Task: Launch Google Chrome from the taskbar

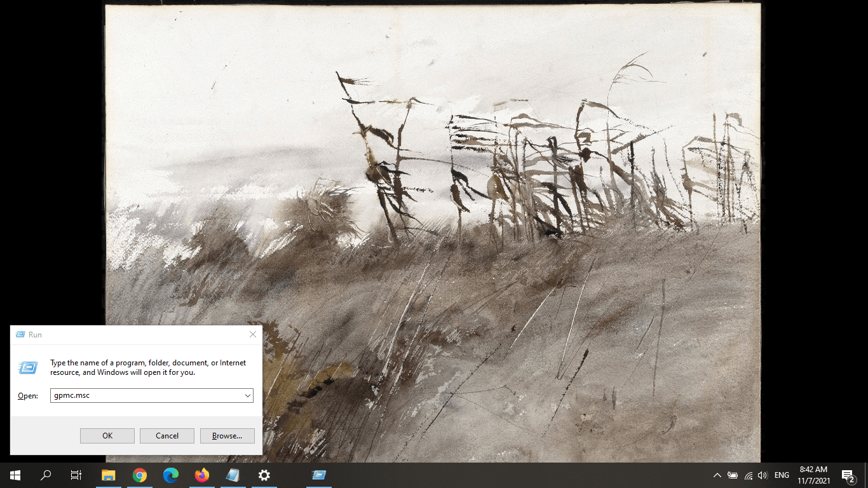Action: 140,475
